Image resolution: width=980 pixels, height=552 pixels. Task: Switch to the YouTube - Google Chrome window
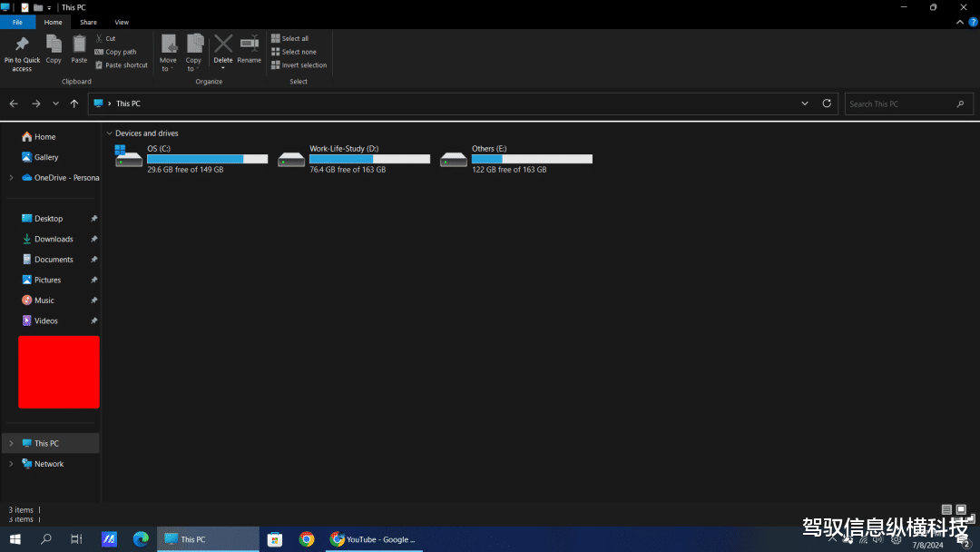click(x=373, y=539)
